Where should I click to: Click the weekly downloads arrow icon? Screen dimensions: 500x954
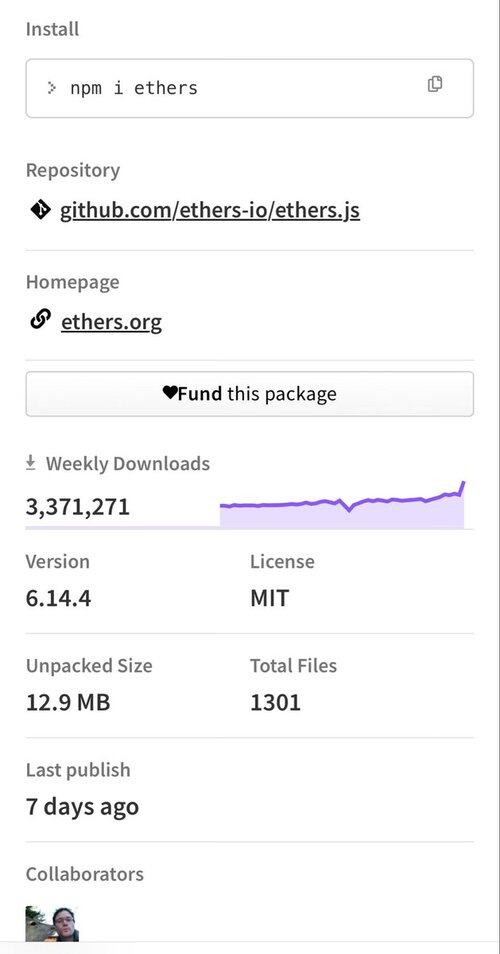(30, 464)
